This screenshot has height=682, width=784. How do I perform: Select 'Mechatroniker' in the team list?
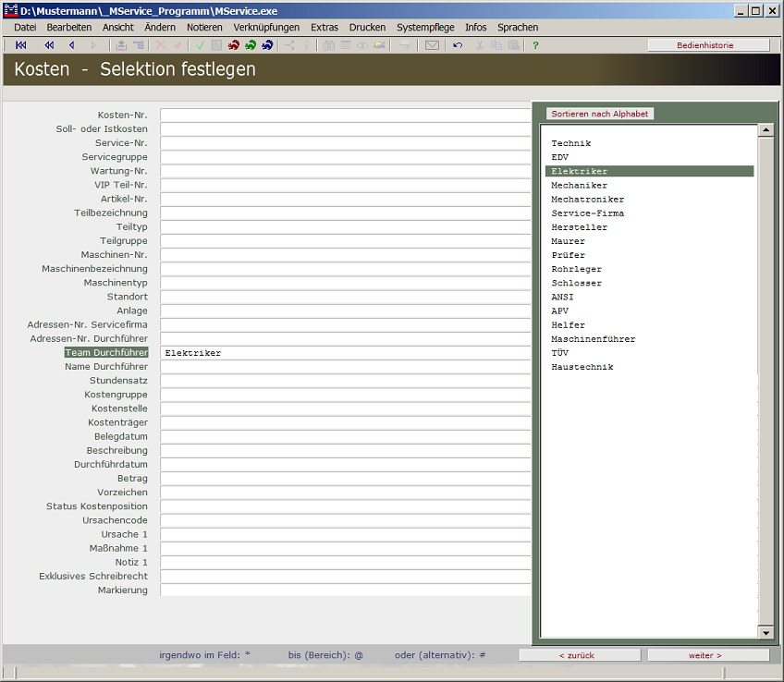click(x=588, y=200)
